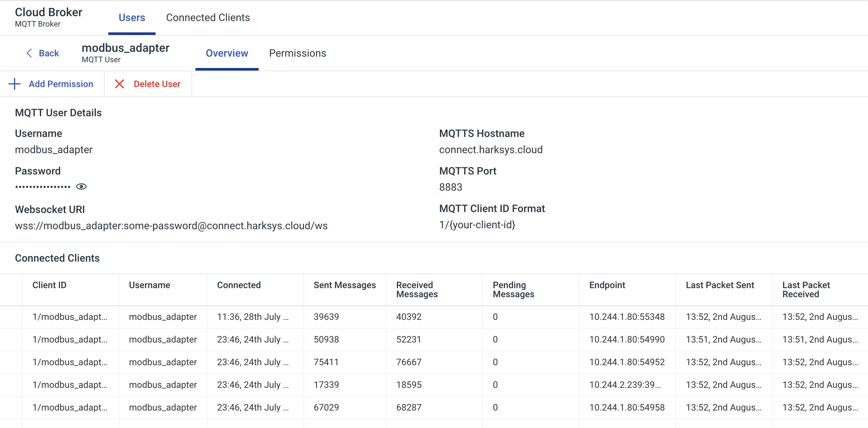Click connected time 11:36, 28th July
868x428 pixels.
pyautogui.click(x=253, y=317)
